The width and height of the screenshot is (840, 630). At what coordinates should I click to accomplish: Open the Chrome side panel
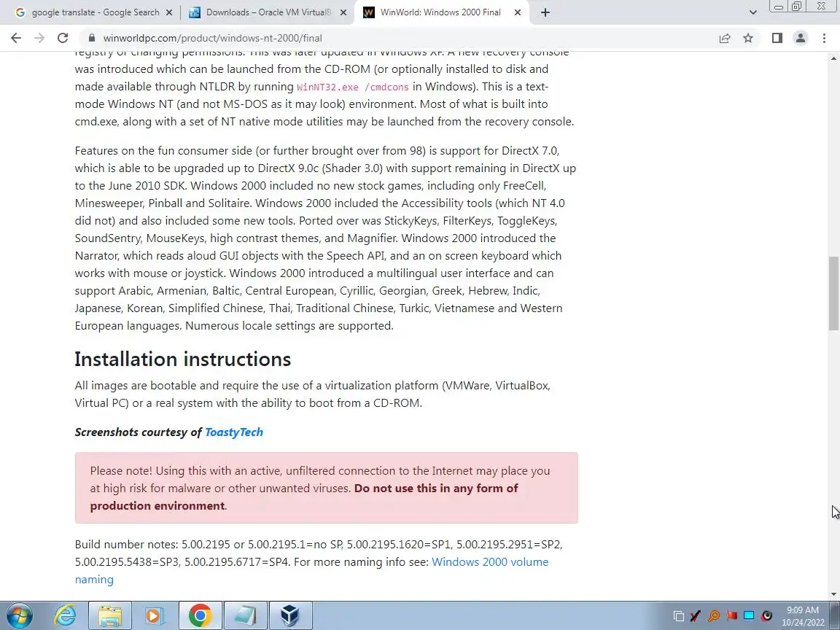pos(777,38)
